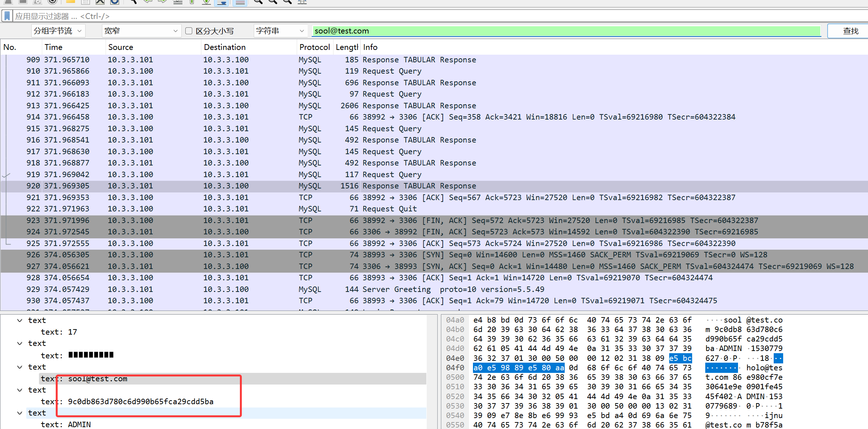Sort by the Protocol column header
This screenshot has height=429, width=868.
(x=315, y=47)
